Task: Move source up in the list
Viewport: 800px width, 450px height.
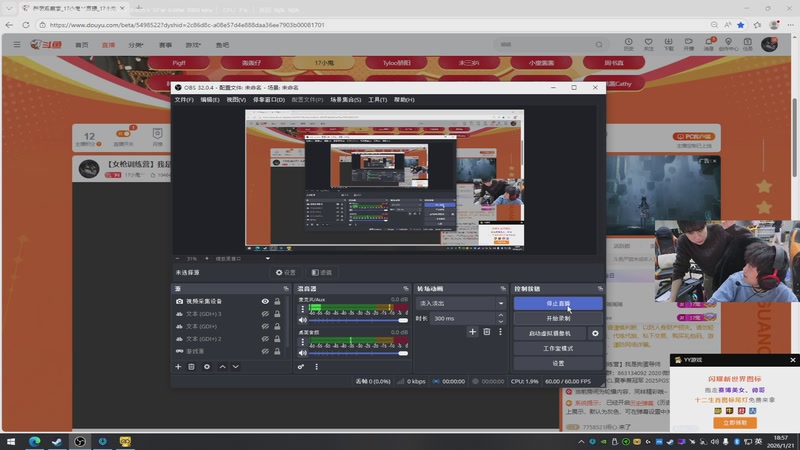Action: [222, 366]
